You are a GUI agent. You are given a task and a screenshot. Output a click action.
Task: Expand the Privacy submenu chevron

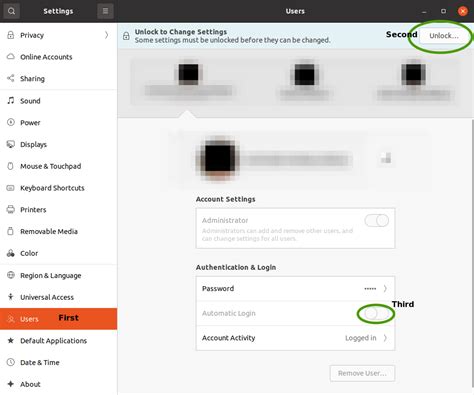(x=106, y=35)
